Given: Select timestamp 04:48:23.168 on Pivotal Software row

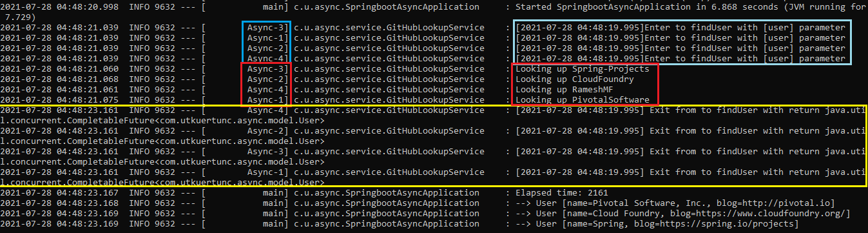Looking at the screenshot, I should point(88,203).
